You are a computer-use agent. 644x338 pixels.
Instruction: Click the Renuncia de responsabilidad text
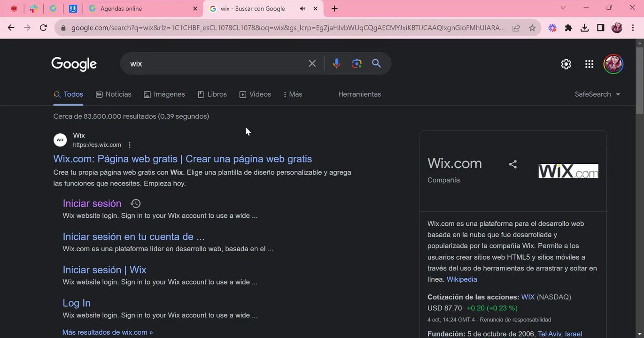pos(515,320)
